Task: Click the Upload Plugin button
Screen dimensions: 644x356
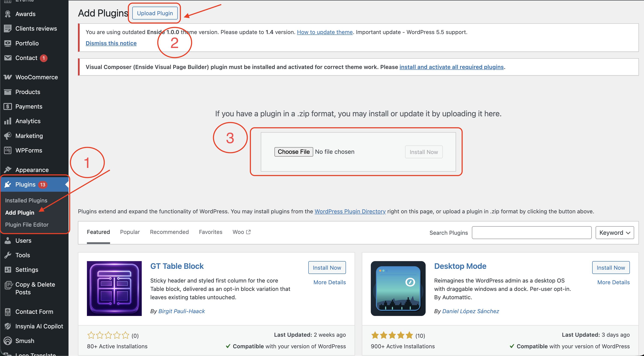Action: (155, 13)
